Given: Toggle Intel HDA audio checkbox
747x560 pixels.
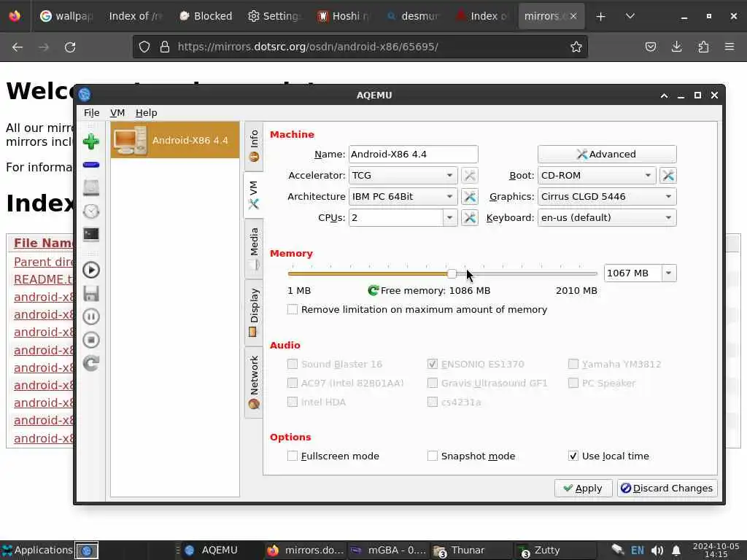Looking at the screenshot, I should [293, 402].
